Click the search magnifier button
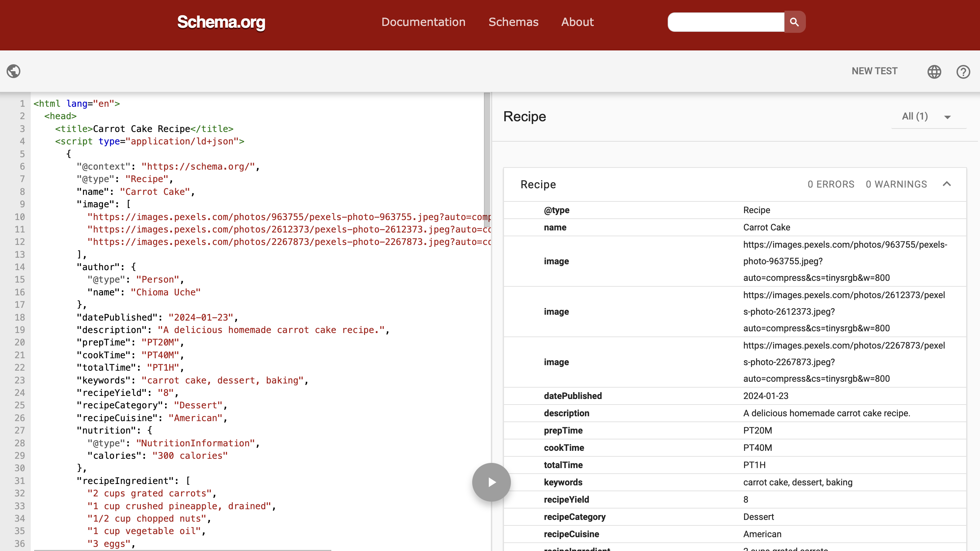This screenshot has height=551, width=980. coord(795,22)
